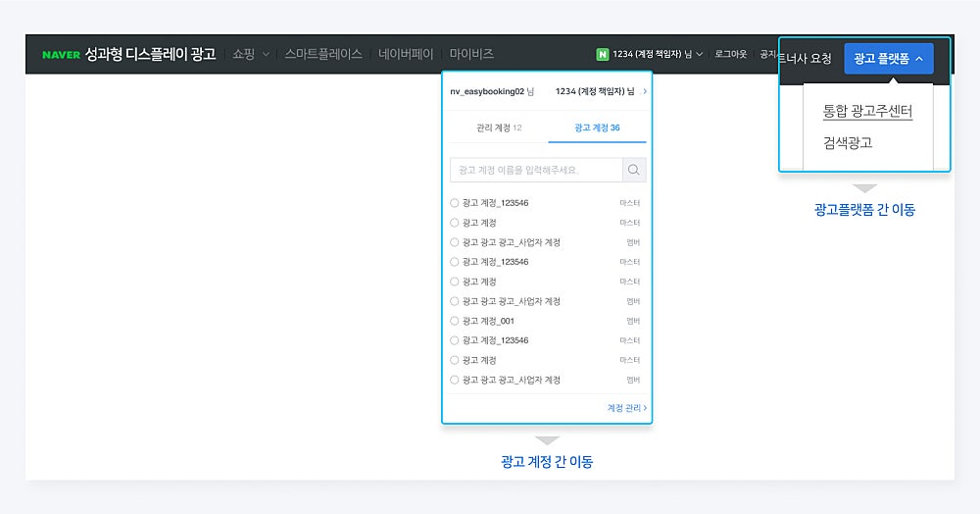
Task: Open the 1234 (계정 책임자) 님 account dropdown
Action: (x=650, y=54)
